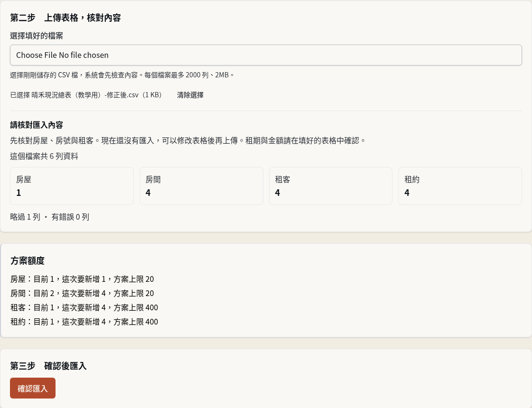
Task: Click the CSV size limit hint text
Action: pos(122,75)
